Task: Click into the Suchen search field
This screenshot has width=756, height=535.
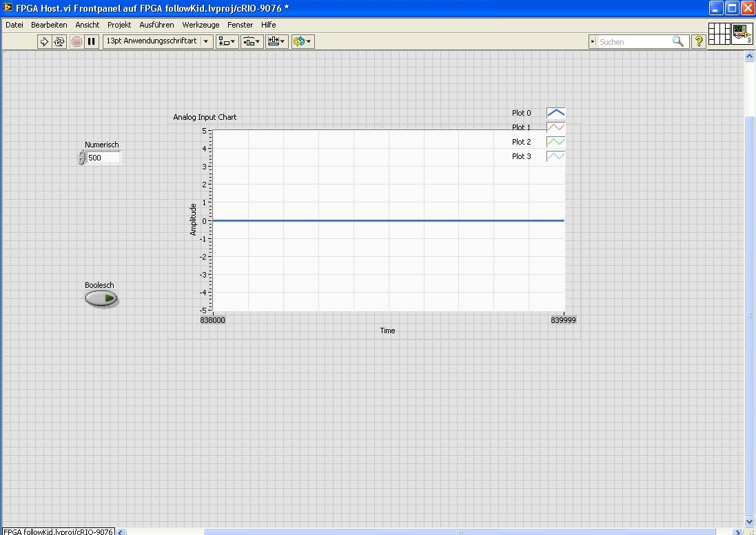Action: [x=634, y=42]
